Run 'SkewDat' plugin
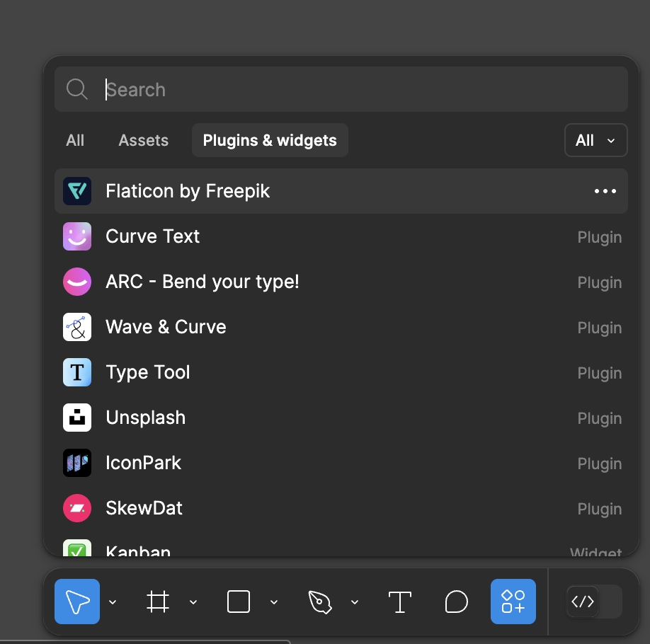 click(x=341, y=508)
